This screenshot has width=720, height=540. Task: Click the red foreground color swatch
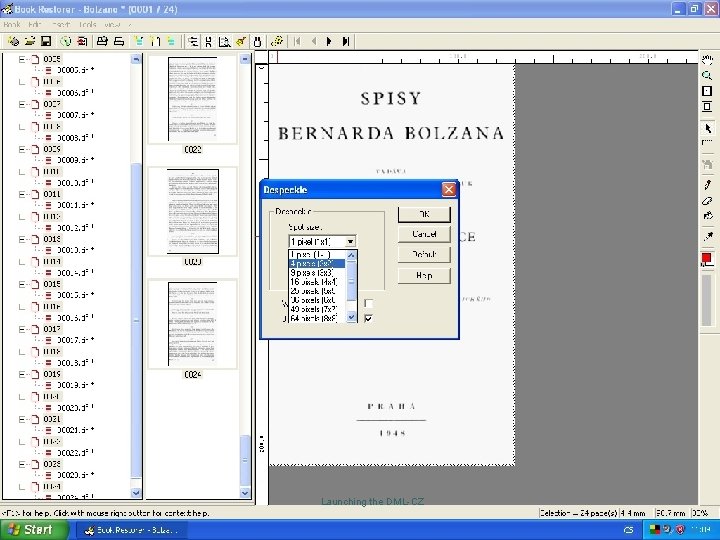[x=707, y=259]
